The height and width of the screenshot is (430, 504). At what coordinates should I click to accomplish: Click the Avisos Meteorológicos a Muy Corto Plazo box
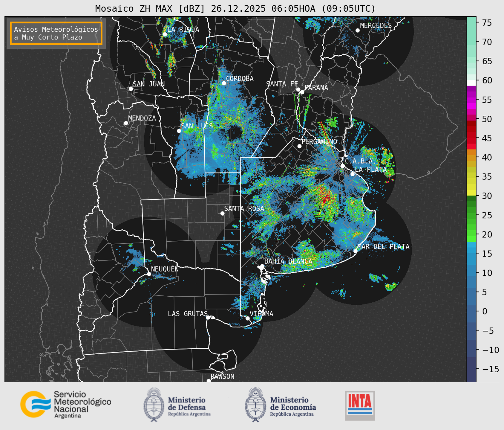pos(56,33)
